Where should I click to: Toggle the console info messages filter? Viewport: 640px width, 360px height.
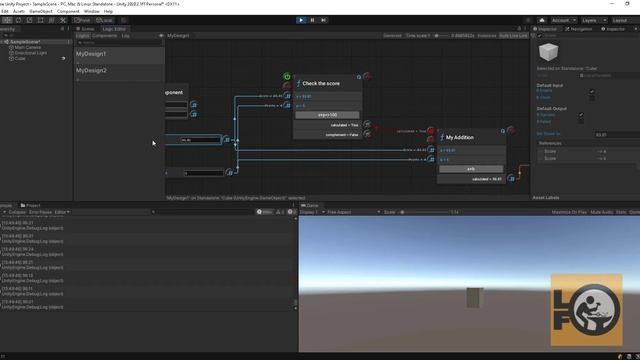pos(264,212)
